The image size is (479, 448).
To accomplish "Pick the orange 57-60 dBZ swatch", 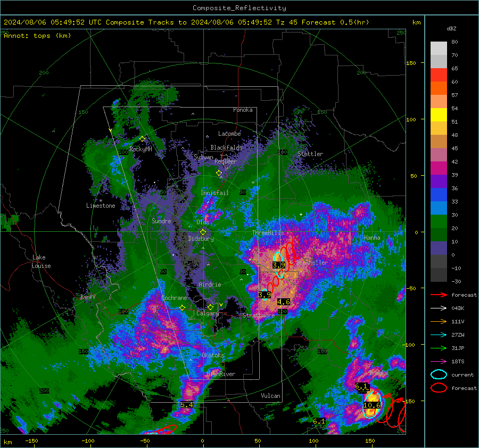I will 439,88.
